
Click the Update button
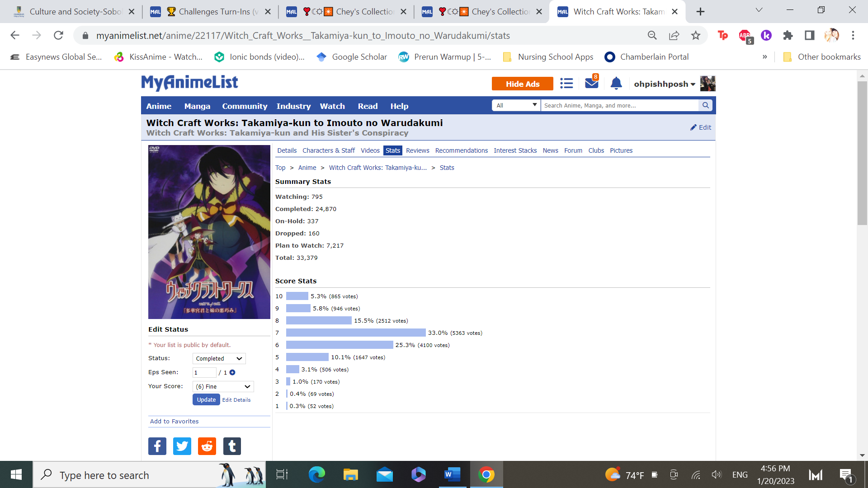click(x=206, y=400)
